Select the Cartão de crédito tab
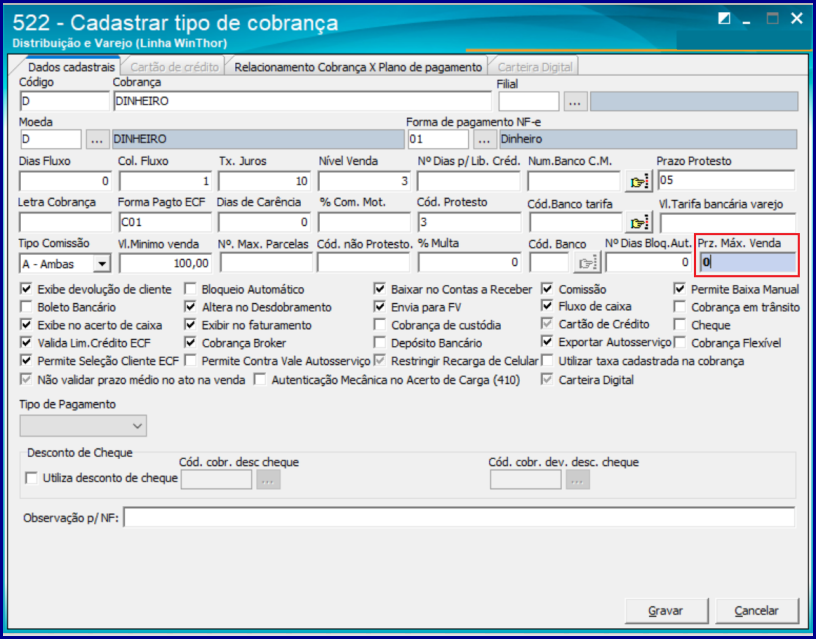This screenshot has height=639, width=816. [174, 67]
